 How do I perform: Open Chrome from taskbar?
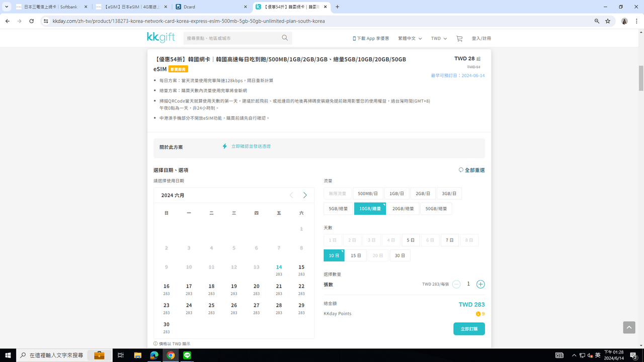pos(171,355)
